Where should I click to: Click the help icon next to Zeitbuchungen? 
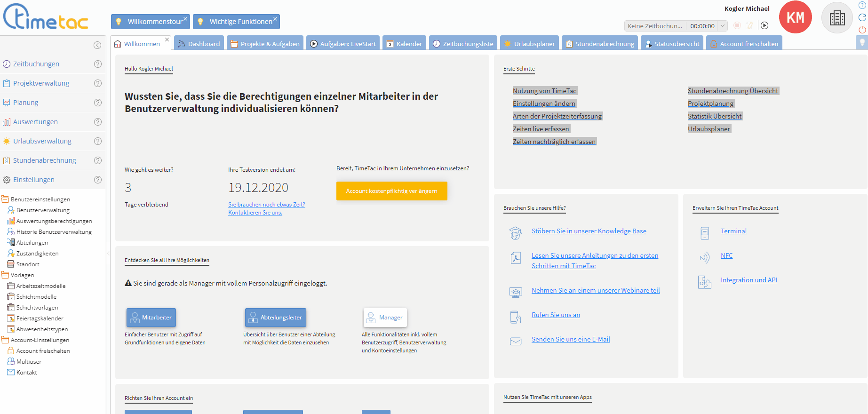[98, 64]
